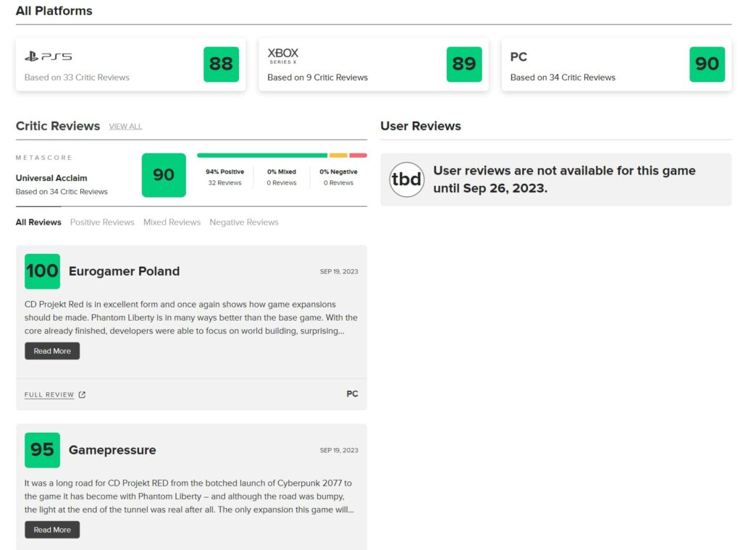The height and width of the screenshot is (550, 756).
Task: Click the tbd user score circle
Action: 406,179
